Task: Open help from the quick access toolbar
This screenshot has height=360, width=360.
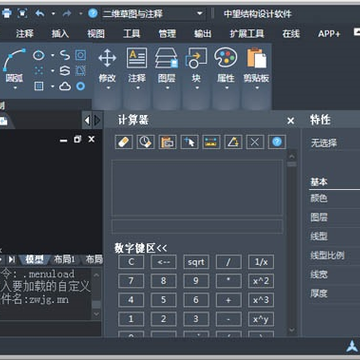Action: click(93, 13)
